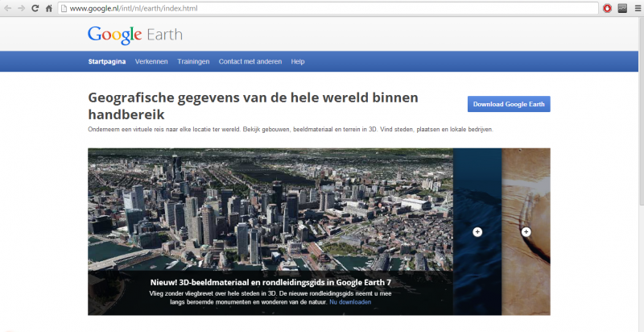
Task: Go to the browser home page
Action: point(48,8)
